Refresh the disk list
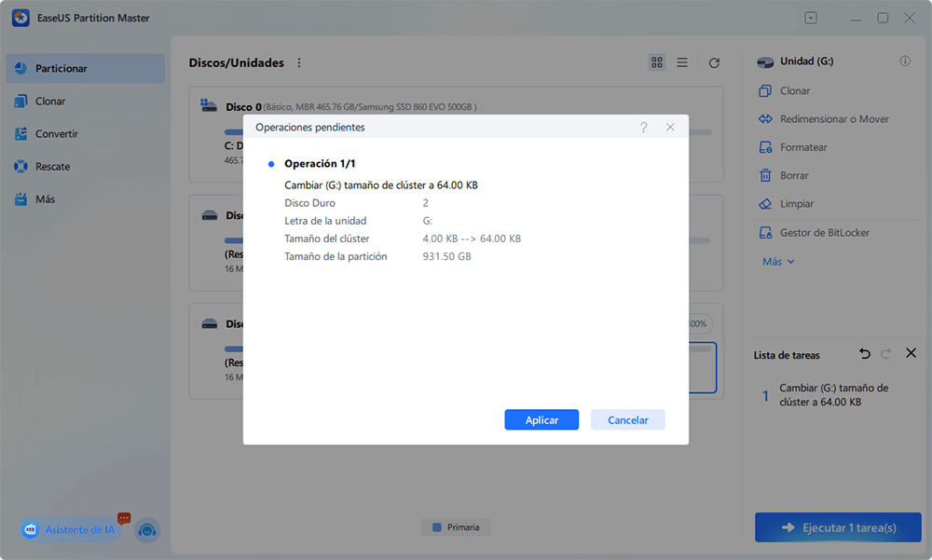 coord(714,62)
